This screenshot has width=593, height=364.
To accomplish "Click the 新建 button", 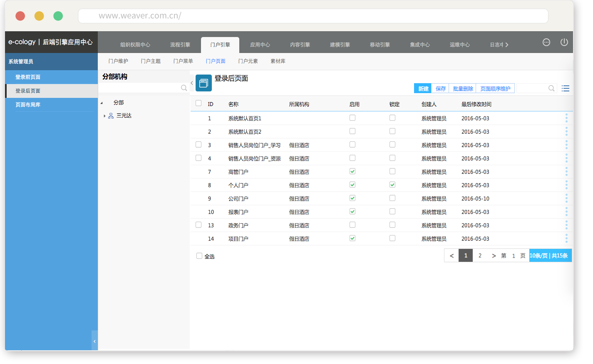I will click(x=423, y=89).
